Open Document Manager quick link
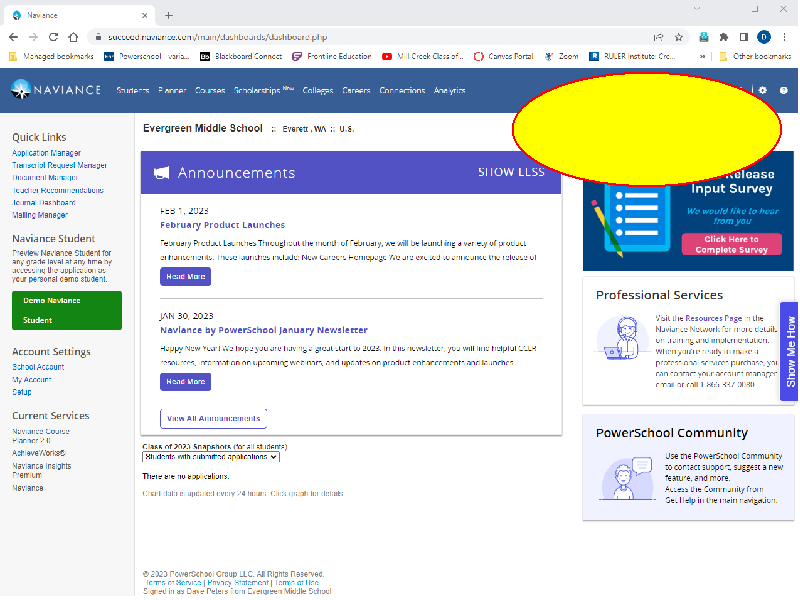800x600 pixels. [x=45, y=178]
